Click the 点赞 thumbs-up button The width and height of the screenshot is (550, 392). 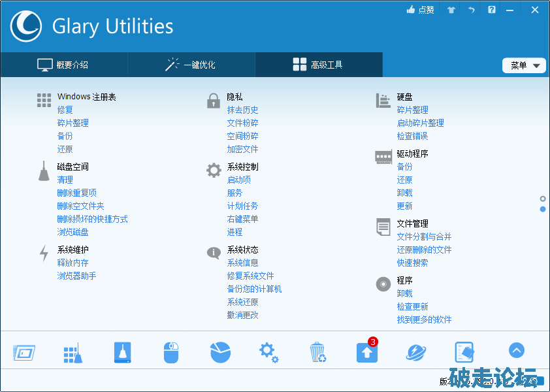[420, 10]
